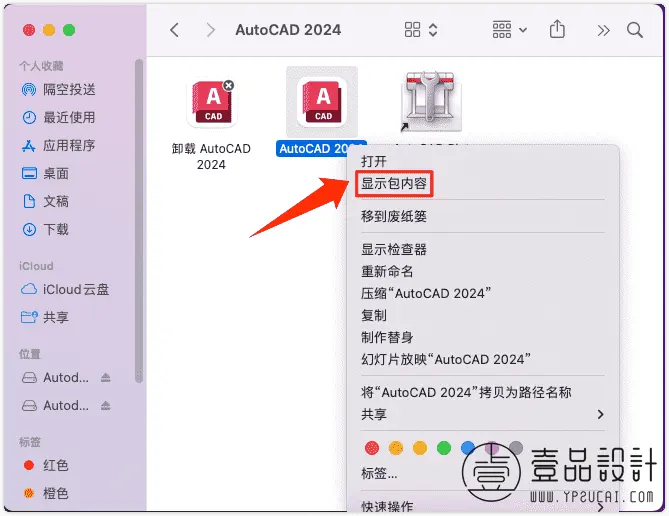Choose 显示检查器 from the context menu
Image resolution: width=669 pixels, height=516 pixels.
point(394,249)
